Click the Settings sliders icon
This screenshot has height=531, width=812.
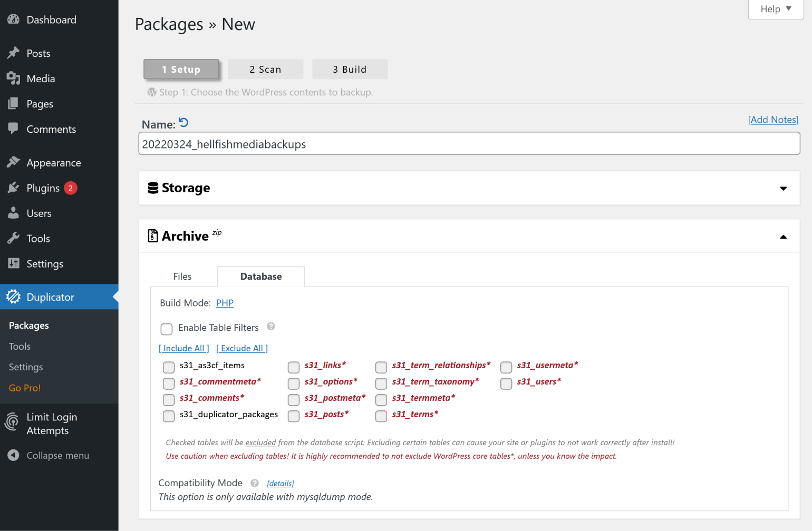tap(13, 264)
